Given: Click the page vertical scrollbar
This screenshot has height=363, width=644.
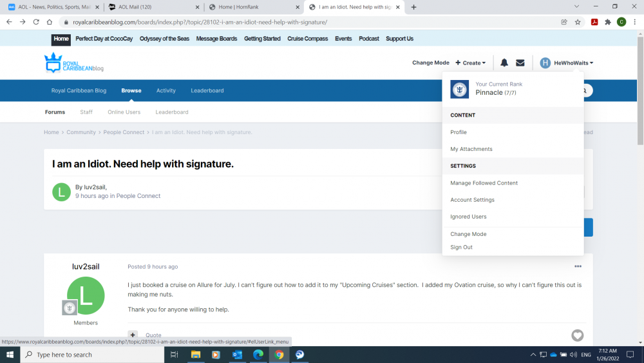Looking at the screenshot, I should point(640,90).
